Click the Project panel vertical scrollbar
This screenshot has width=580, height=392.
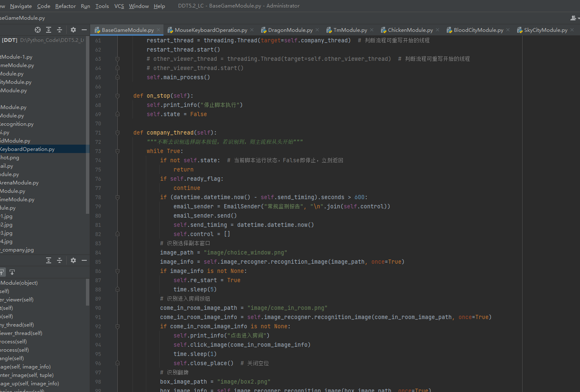coord(87,126)
